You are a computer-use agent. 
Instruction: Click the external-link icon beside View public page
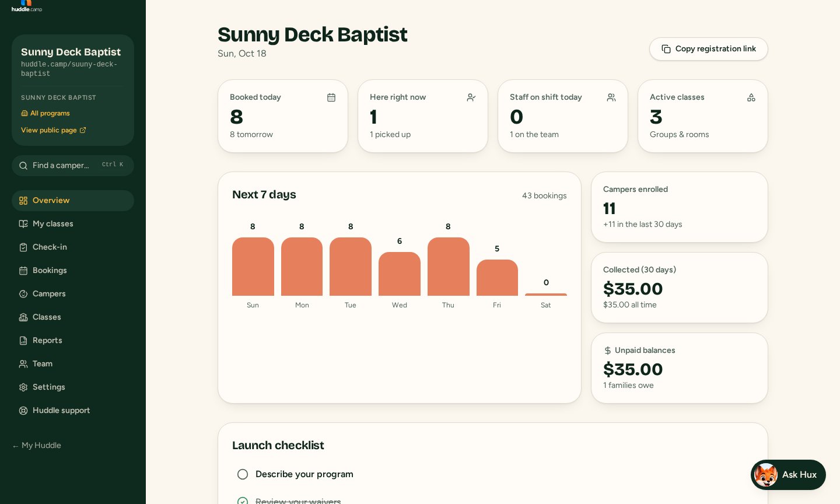(x=83, y=130)
